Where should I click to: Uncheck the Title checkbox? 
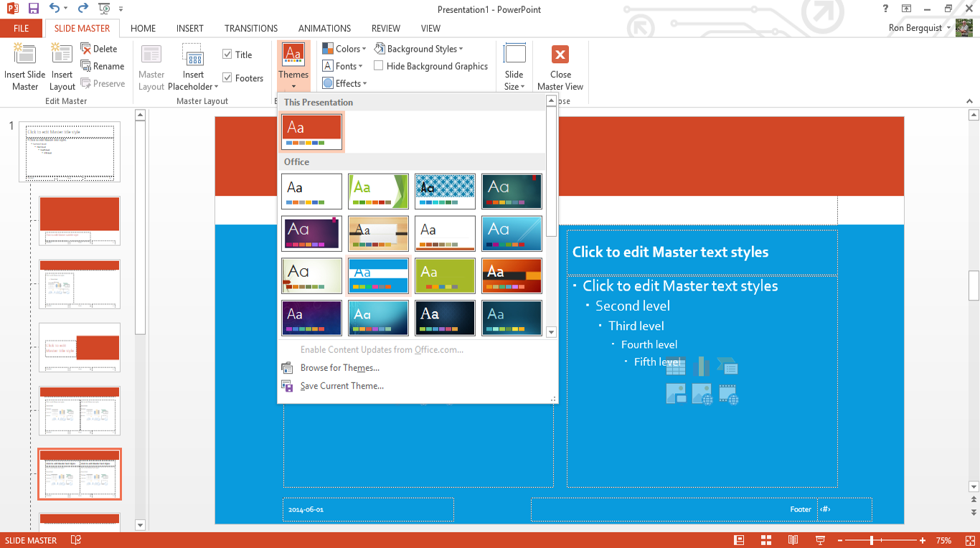(x=227, y=55)
